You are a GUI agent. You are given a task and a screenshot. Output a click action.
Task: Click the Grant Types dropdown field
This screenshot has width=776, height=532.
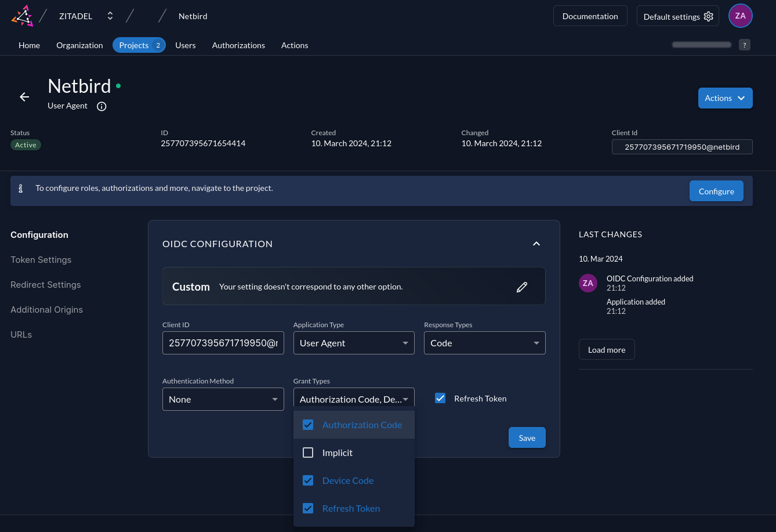[354, 399]
